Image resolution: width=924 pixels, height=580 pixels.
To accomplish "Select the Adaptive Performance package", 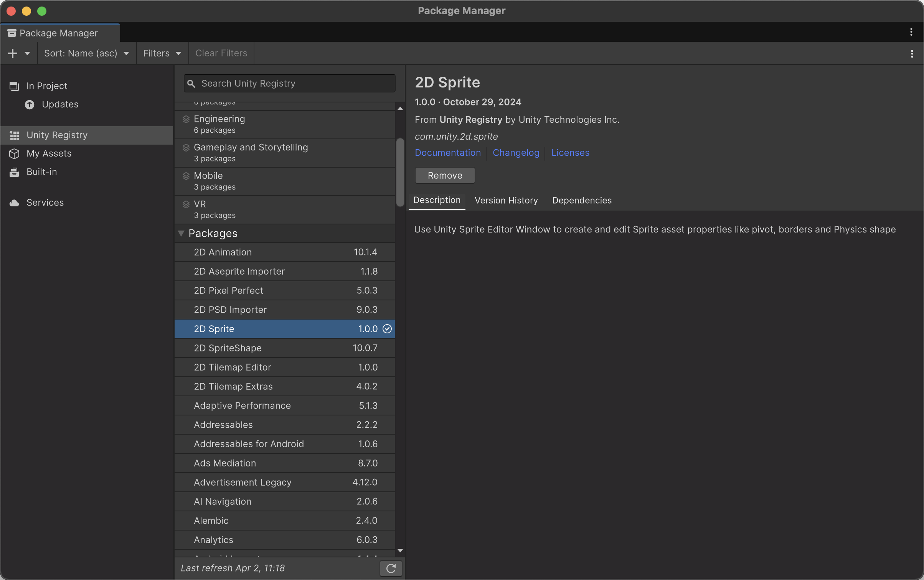I will (285, 405).
